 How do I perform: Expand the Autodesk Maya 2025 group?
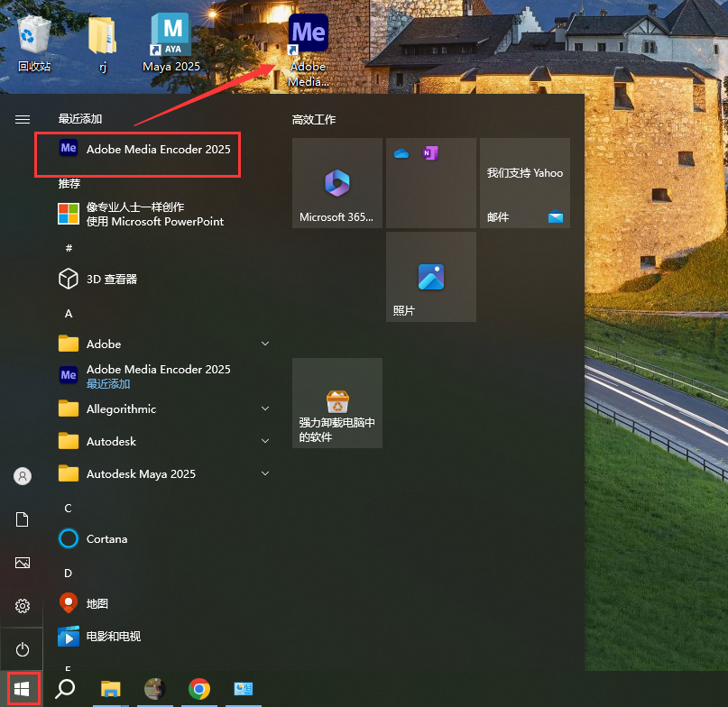[x=265, y=473]
